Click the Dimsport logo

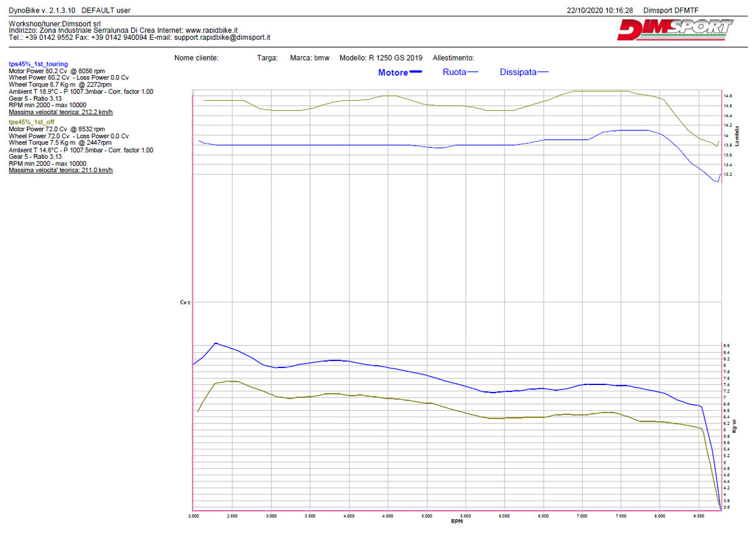coord(675,30)
